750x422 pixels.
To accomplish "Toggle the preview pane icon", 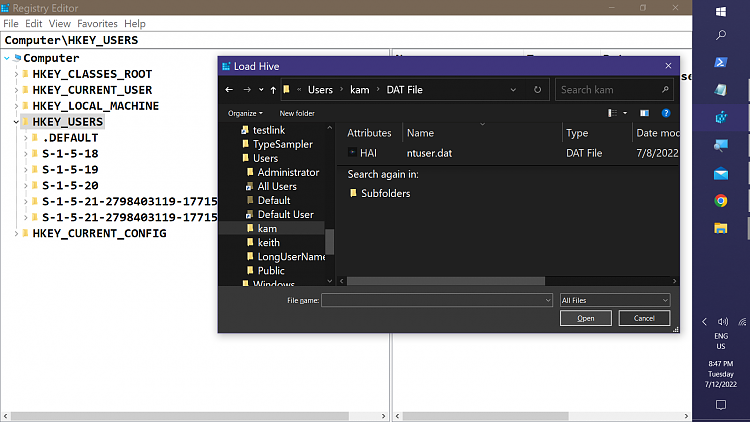I will click(644, 113).
